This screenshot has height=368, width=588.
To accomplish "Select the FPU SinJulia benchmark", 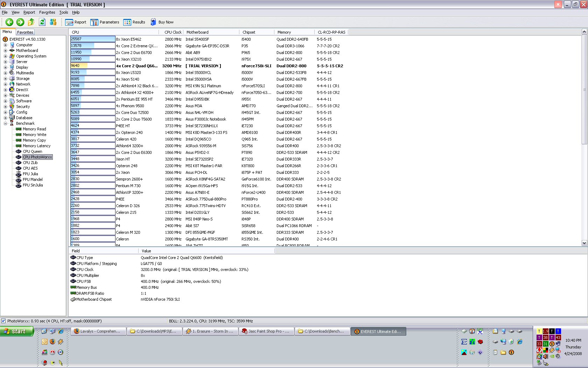I will point(33,185).
